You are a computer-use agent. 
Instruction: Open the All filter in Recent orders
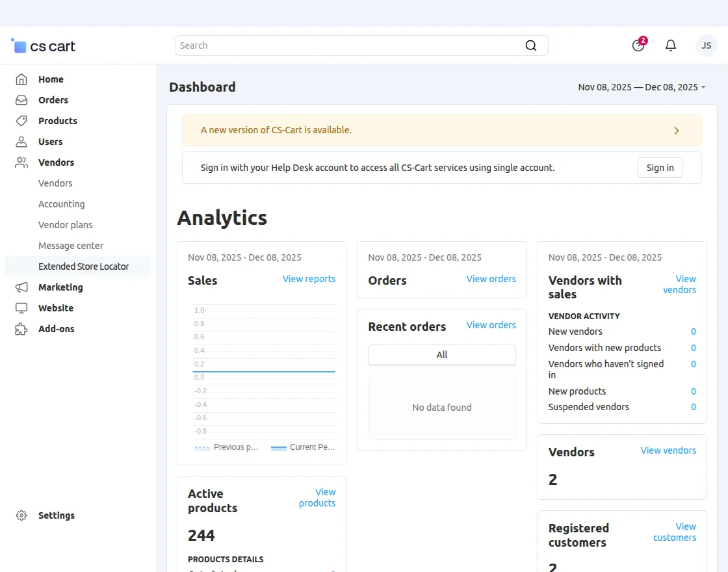pyautogui.click(x=441, y=355)
